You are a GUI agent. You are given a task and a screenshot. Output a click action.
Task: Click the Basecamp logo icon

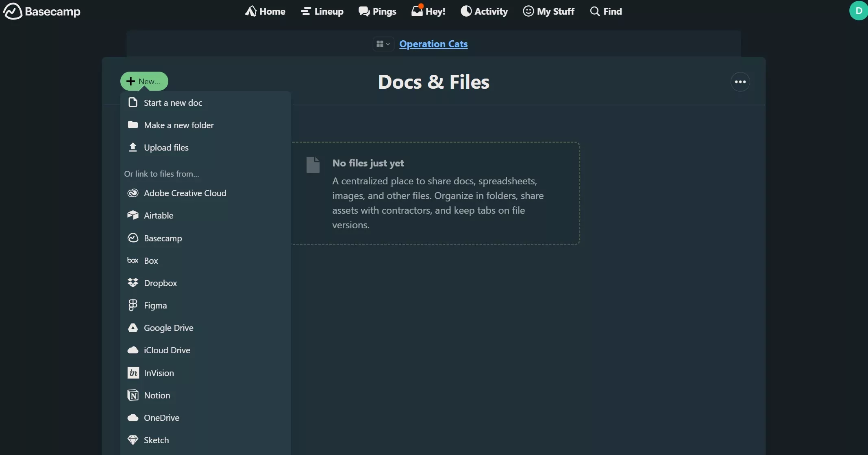point(13,11)
